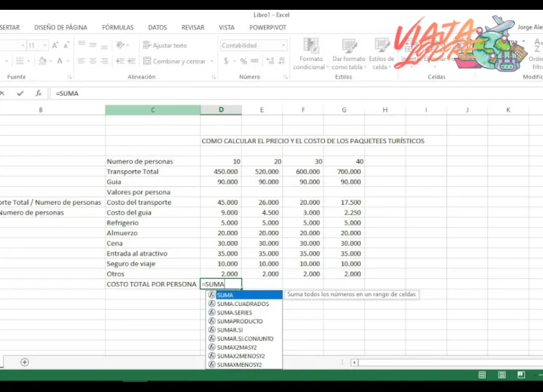Switch to the DISEÑO DE PÁGINA tab
The width and height of the screenshot is (543, 392).
click(60, 27)
